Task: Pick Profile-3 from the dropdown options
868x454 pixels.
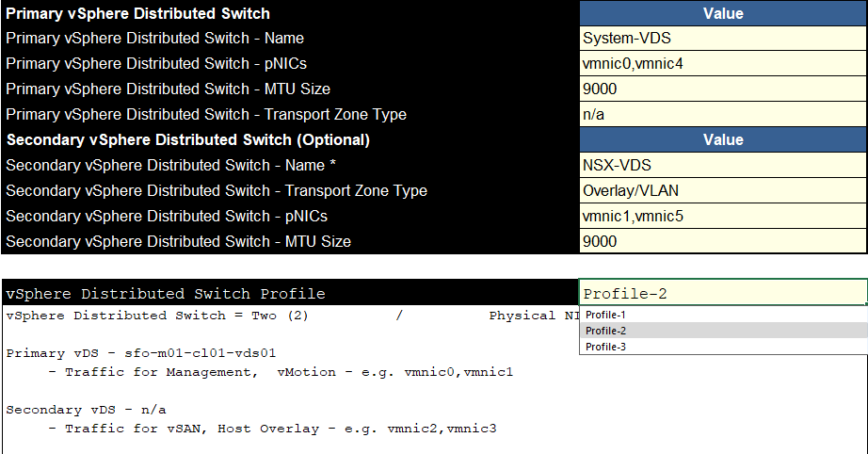Action: [x=723, y=347]
